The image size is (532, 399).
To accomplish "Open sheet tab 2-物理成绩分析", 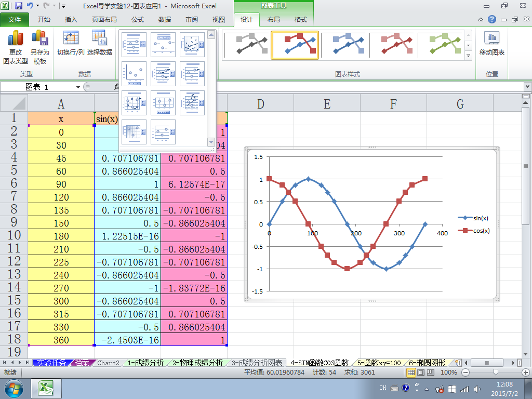I will (x=197, y=363).
